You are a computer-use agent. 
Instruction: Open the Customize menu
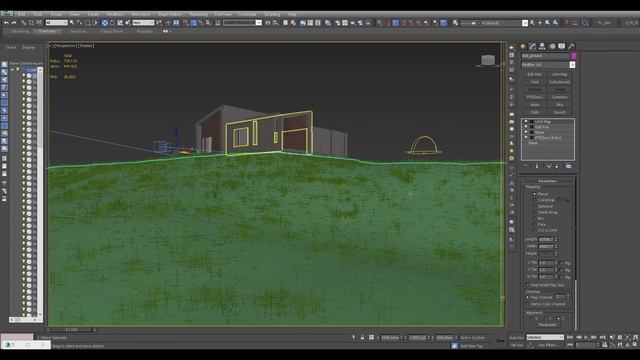[x=247, y=14]
